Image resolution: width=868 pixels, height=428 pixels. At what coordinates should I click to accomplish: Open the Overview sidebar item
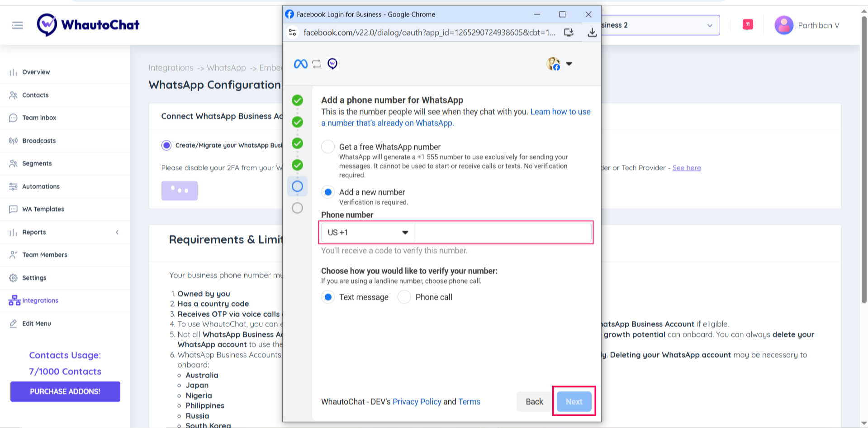click(x=36, y=72)
